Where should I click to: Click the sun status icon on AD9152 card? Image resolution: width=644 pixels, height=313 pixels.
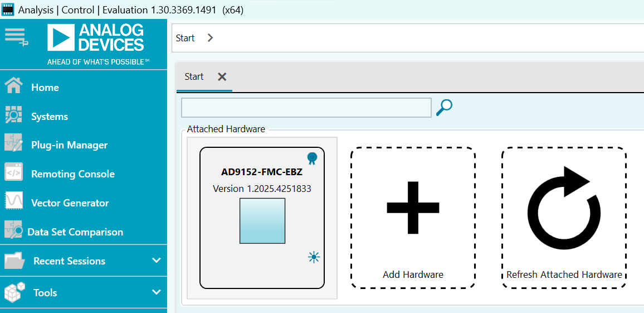point(314,257)
